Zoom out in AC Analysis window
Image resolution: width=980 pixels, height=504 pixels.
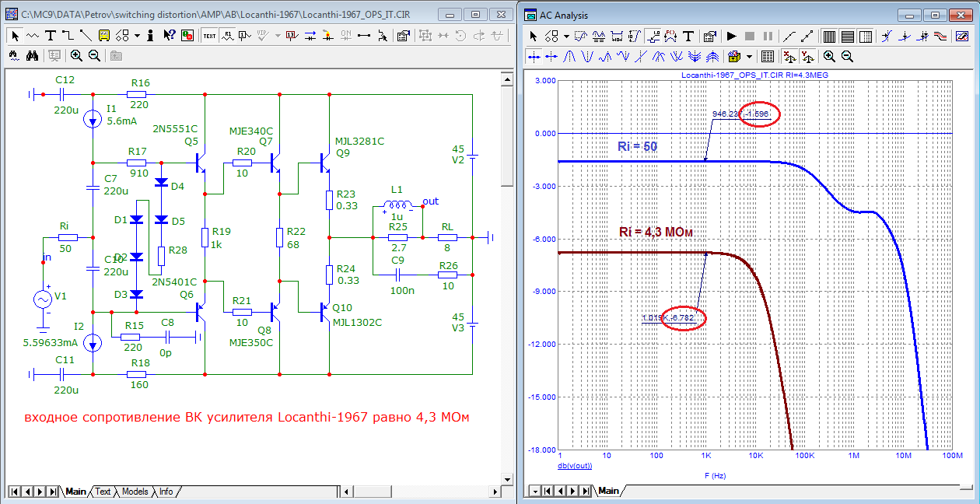[x=847, y=56]
